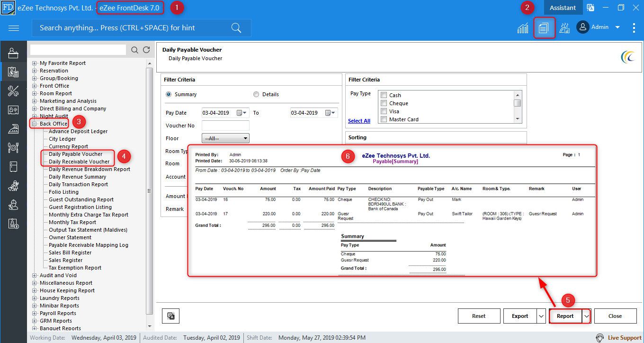Expand the Reservation tree node
Image resolution: width=644 pixels, height=343 pixels.
[x=34, y=71]
